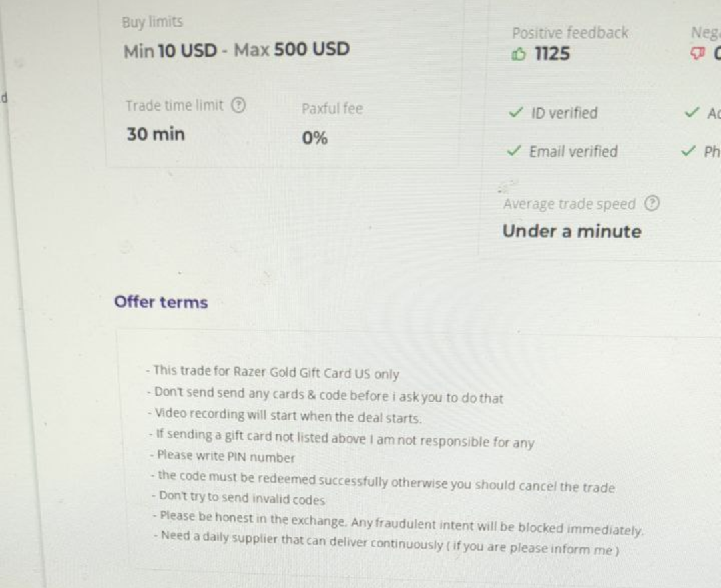This screenshot has height=588, width=721.
Task: Click the green thumbs-up positive feedback icon
Action: coord(519,55)
